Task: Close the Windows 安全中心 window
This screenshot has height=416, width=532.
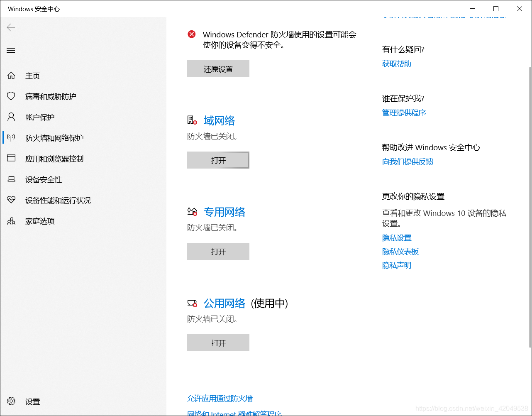Action: pos(520,9)
